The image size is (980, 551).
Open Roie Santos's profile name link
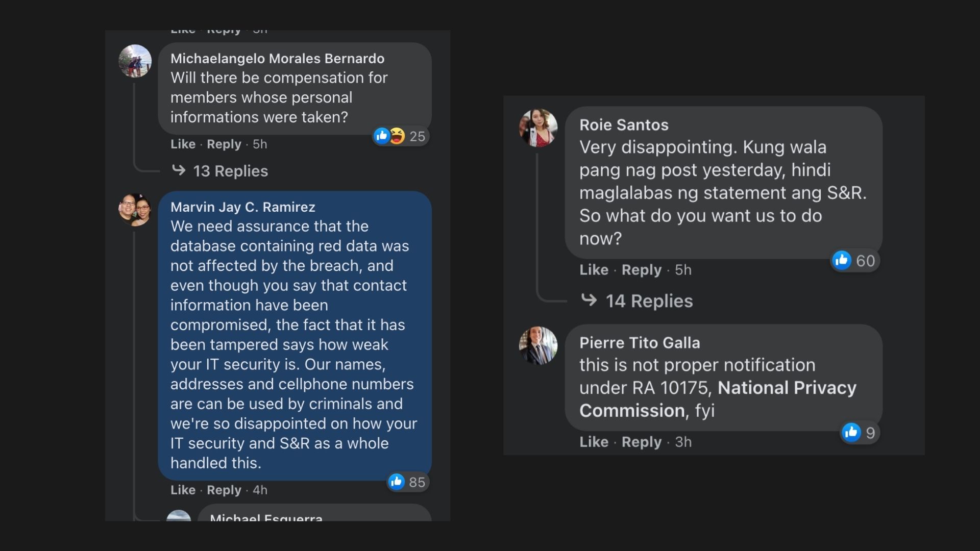pos(624,125)
